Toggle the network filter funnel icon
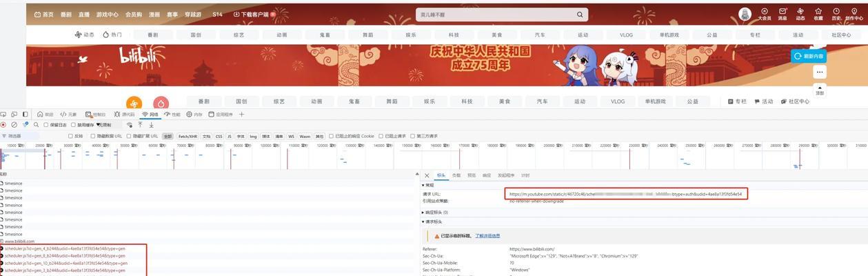 tap(26, 125)
